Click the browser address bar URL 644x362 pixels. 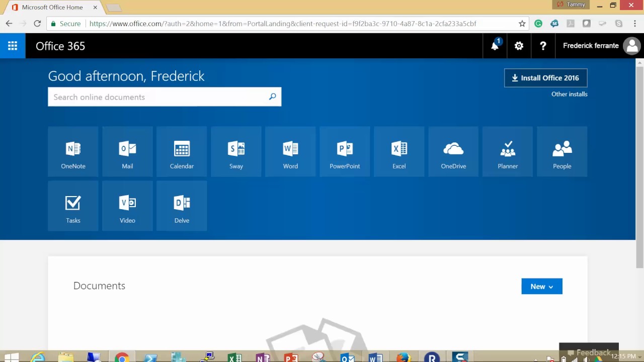(283, 24)
